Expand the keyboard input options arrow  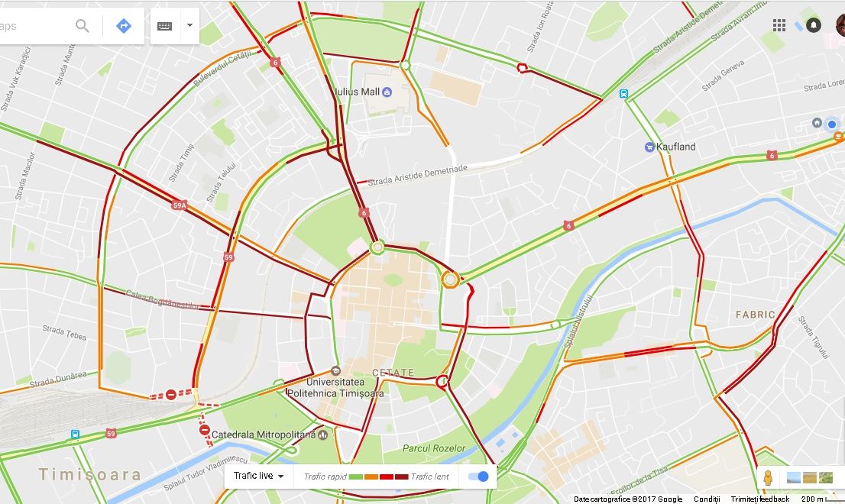(x=189, y=25)
